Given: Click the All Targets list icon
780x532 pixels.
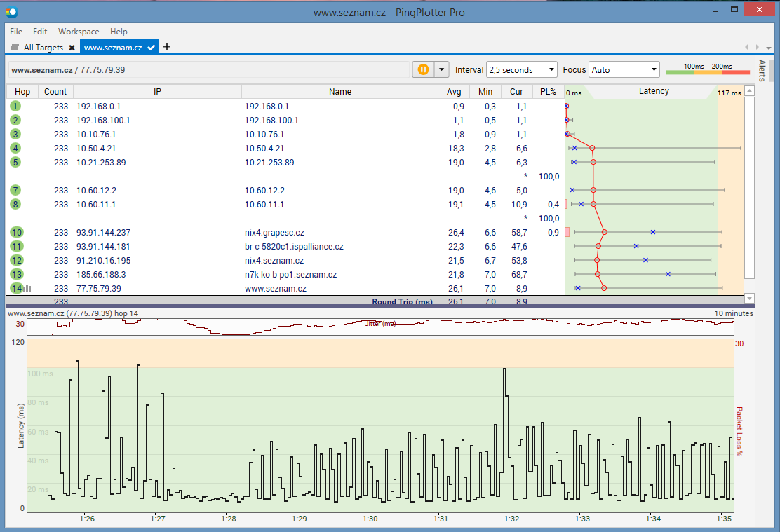Looking at the screenshot, I should (x=15, y=48).
